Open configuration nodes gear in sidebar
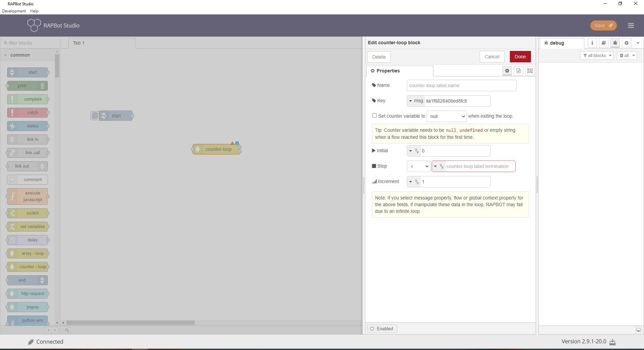 pyautogui.click(x=626, y=43)
